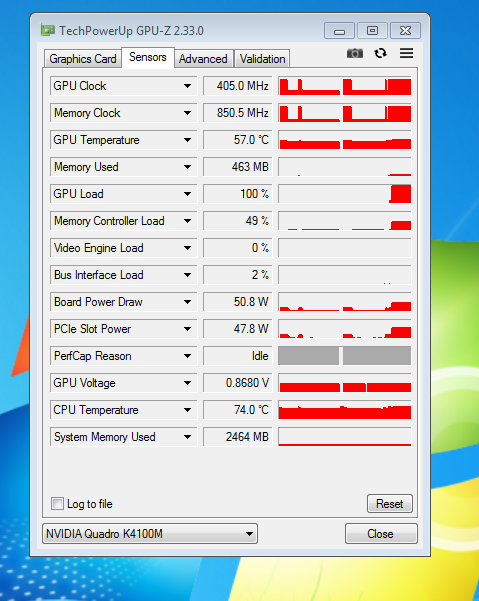Click the refresh sensors icon
The width and height of the screenshot is (479, 601).
tap(380, 53)
